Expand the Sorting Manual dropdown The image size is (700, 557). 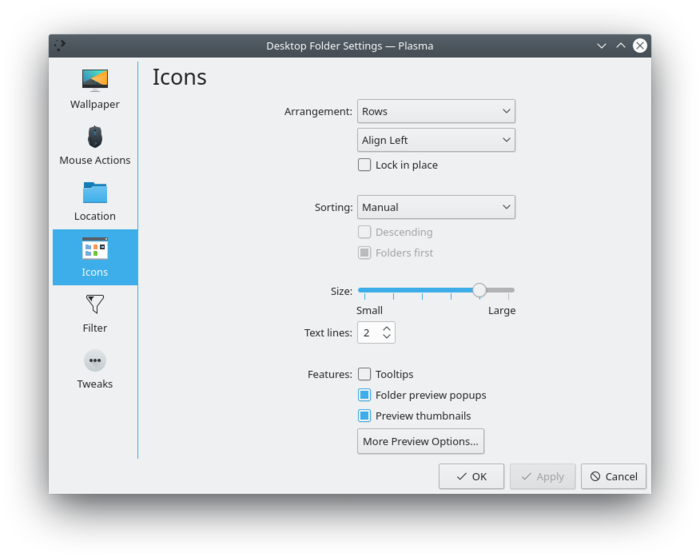tap(436, 207)
